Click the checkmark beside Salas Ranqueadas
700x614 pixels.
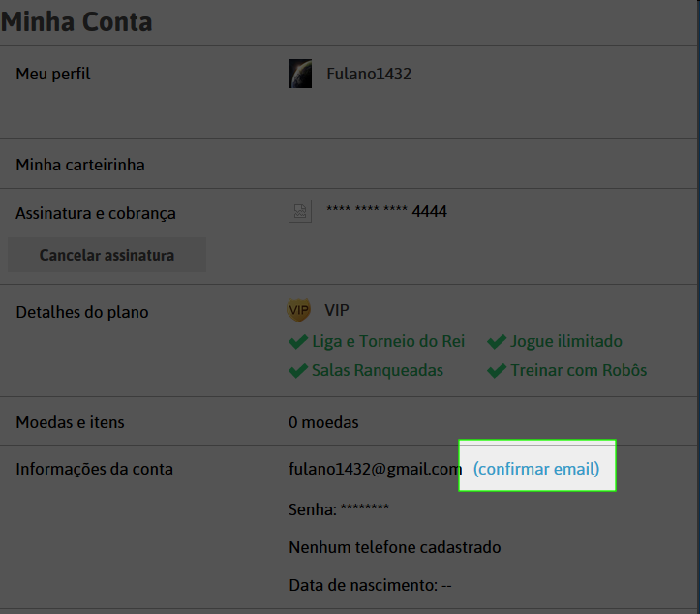pyautogui.click(x=298, y=371)
